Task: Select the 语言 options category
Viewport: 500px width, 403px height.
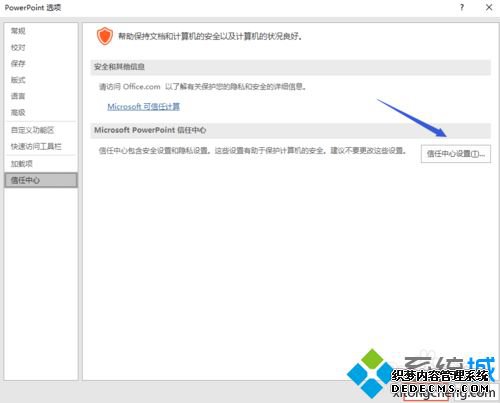Action: point(18,96)
